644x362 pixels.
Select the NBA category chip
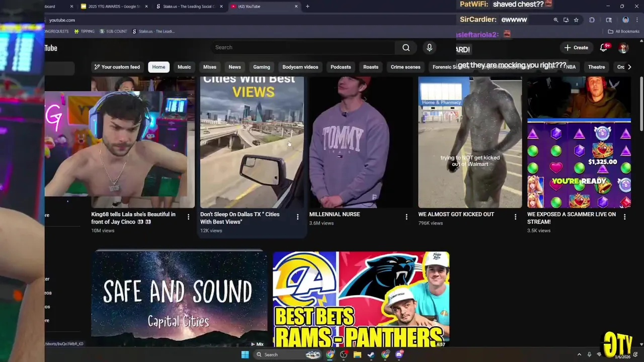point(571,67)
